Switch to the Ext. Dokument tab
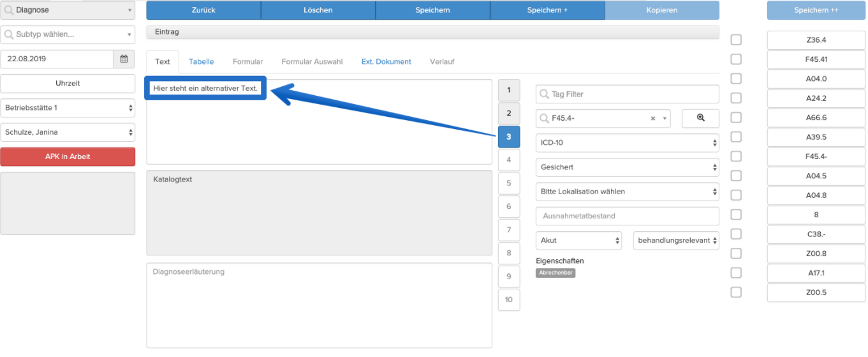The width and height of the screenshot is (868, 357). (x=386, y=62)
